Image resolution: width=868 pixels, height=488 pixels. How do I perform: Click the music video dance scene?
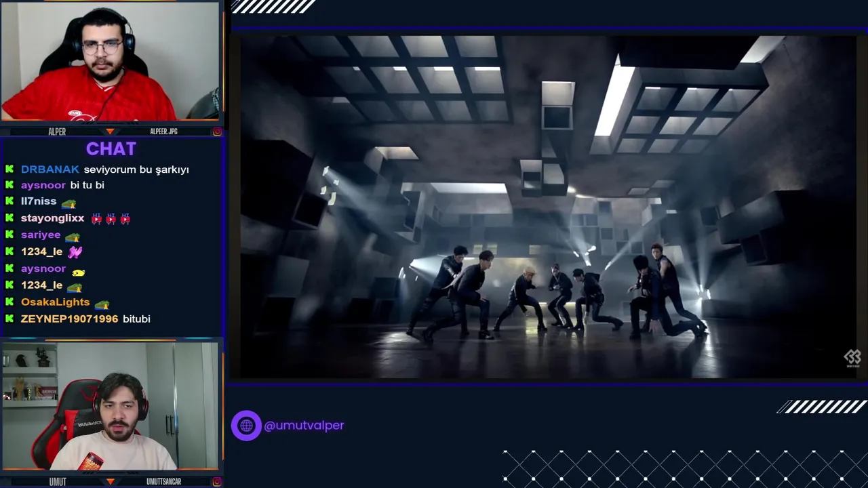[x=547, y=207]
